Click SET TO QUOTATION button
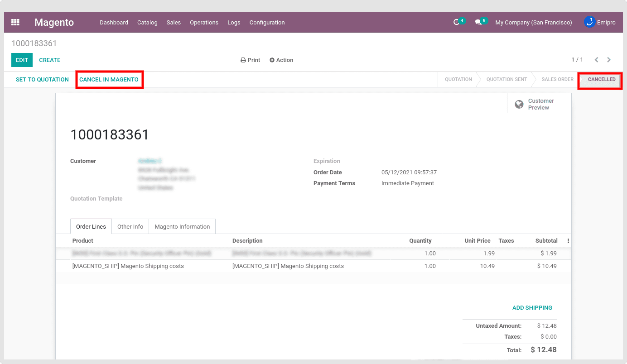Screen dimensions: 627x364 [42, 80]
